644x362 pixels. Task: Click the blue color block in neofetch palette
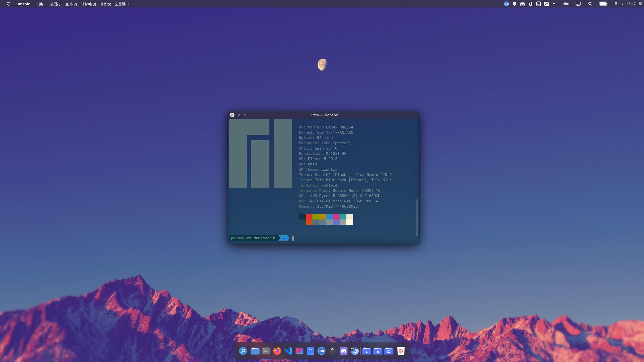point(329,217)
